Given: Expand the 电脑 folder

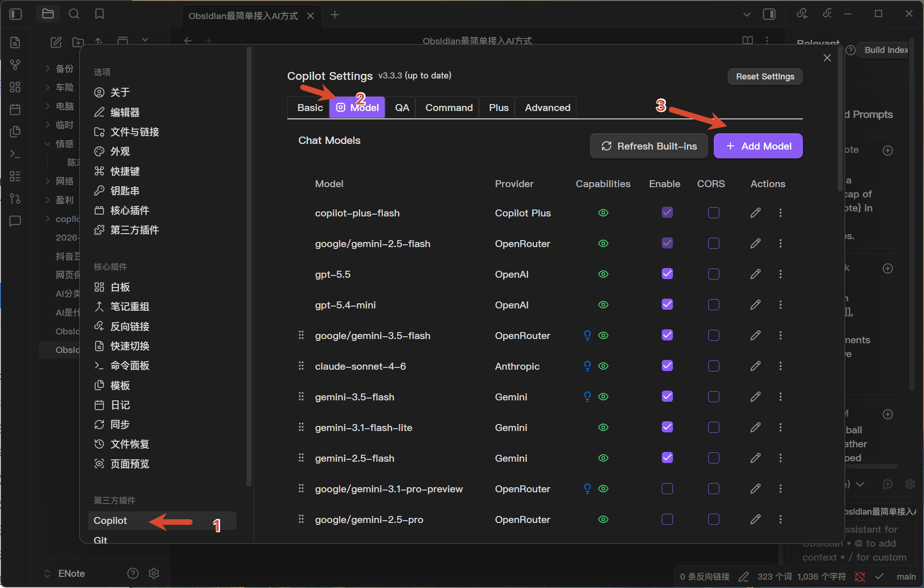Looking at the screenshot, I should click(47, 106).
